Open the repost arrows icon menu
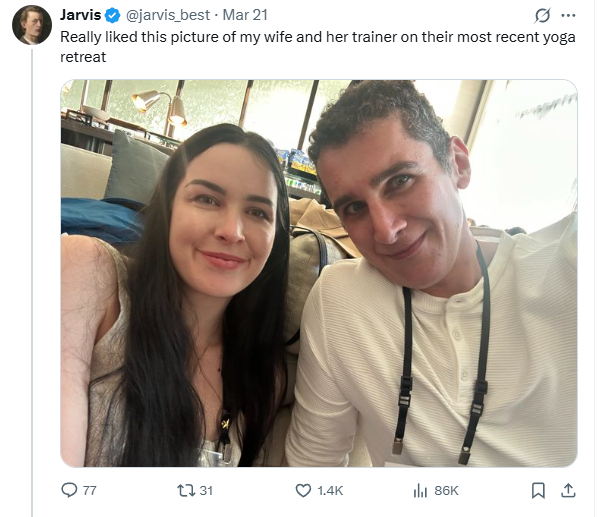The image size is (598, 517). (186, 490)
